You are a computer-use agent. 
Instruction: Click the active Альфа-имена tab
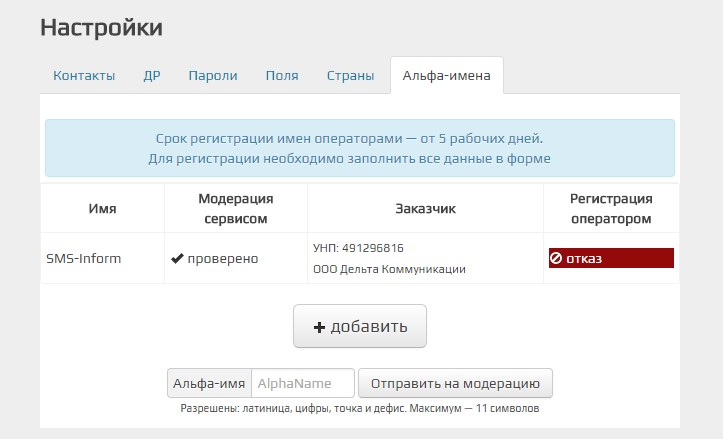click(446, 76)
